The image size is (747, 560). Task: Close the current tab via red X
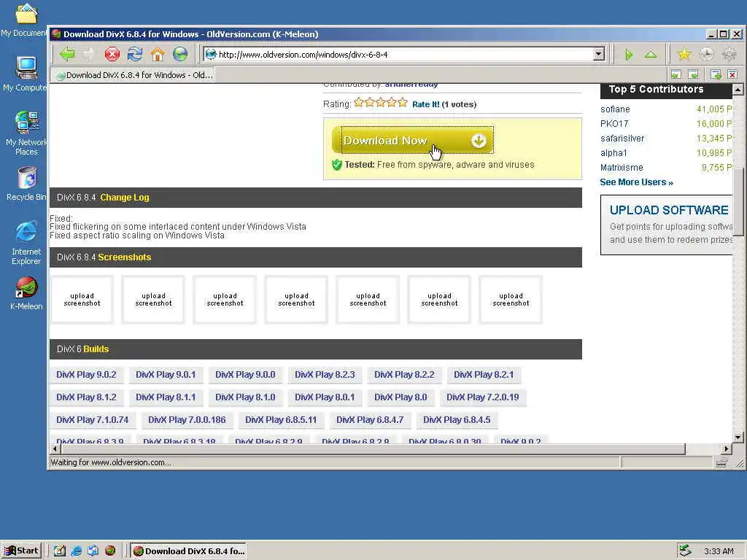click(x=732, y=75)
